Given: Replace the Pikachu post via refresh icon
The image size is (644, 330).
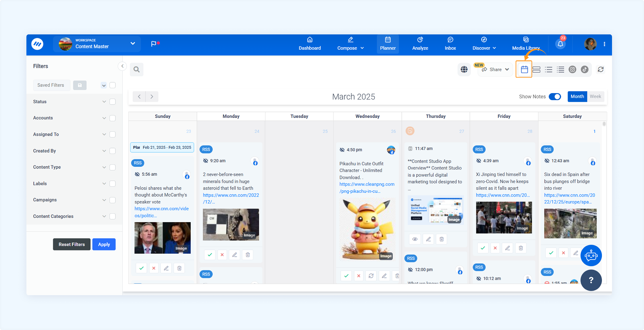Looking at the screenshot, I should pos(371,276).
